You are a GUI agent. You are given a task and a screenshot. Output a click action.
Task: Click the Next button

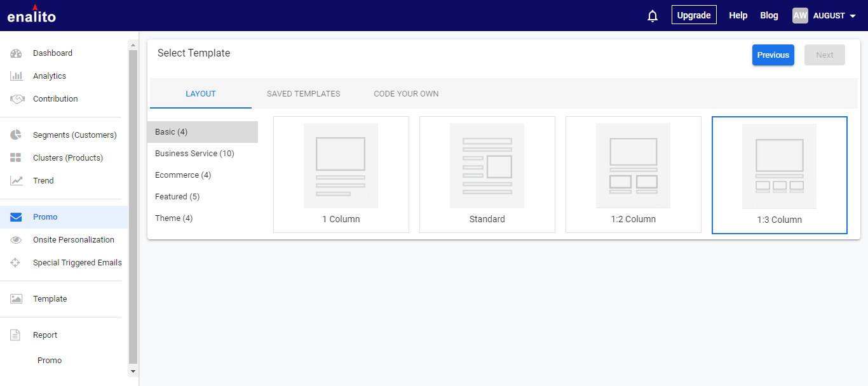(825, 55)
